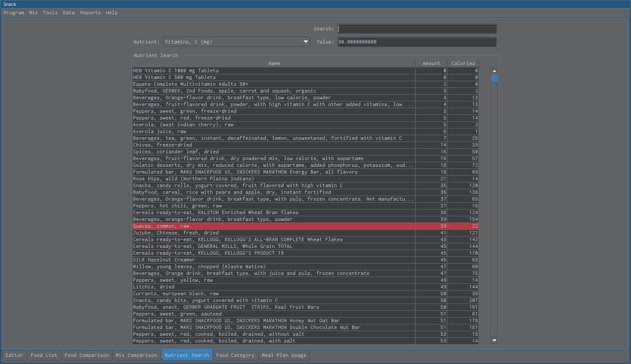
Task: Click the blue scrollbar thumb
Action: point(494,78)
